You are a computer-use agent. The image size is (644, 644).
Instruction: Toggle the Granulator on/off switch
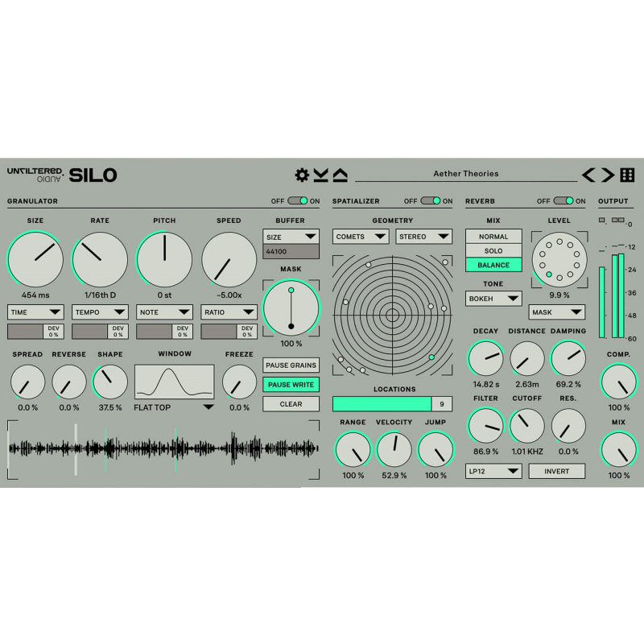tap(297, 200)
